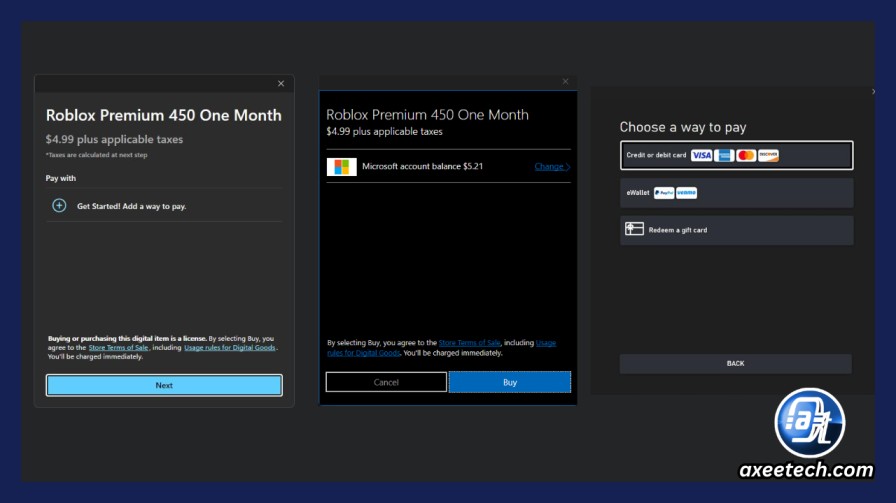
Task: Click the Buy button
Action: tap(510, 382)
